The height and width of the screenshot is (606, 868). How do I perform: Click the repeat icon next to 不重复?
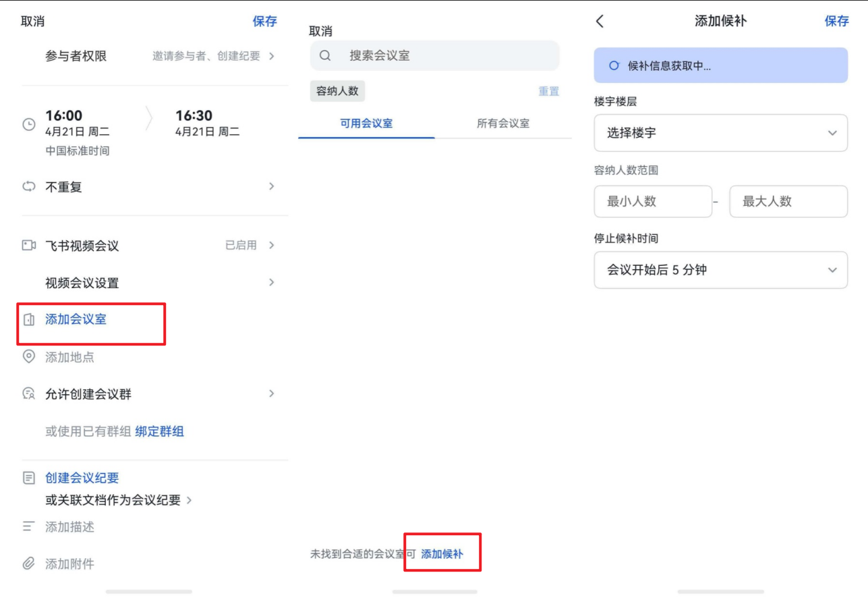click(29, 187)
